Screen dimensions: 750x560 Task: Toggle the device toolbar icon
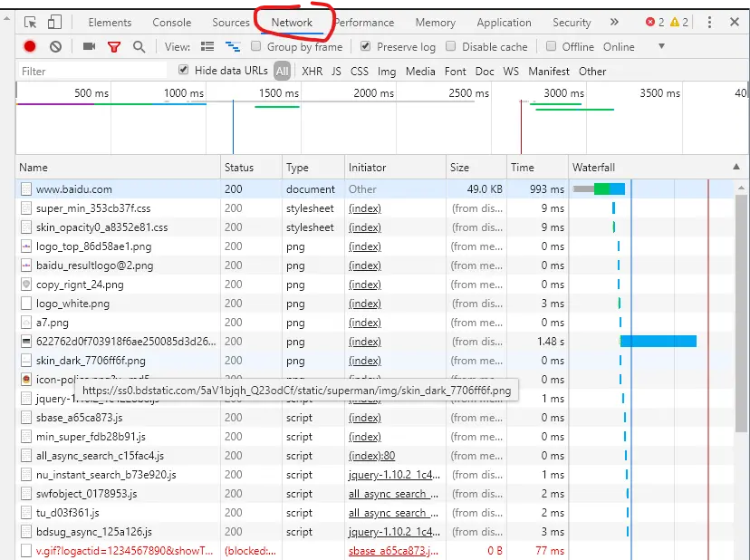(54, 23)
